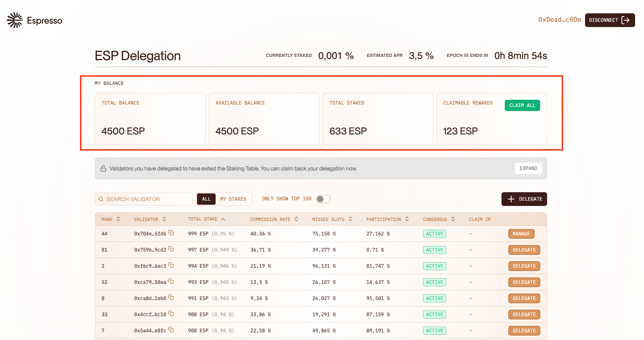Copy address icon for 0x4ccf…bc10

[x=171, y=314]
